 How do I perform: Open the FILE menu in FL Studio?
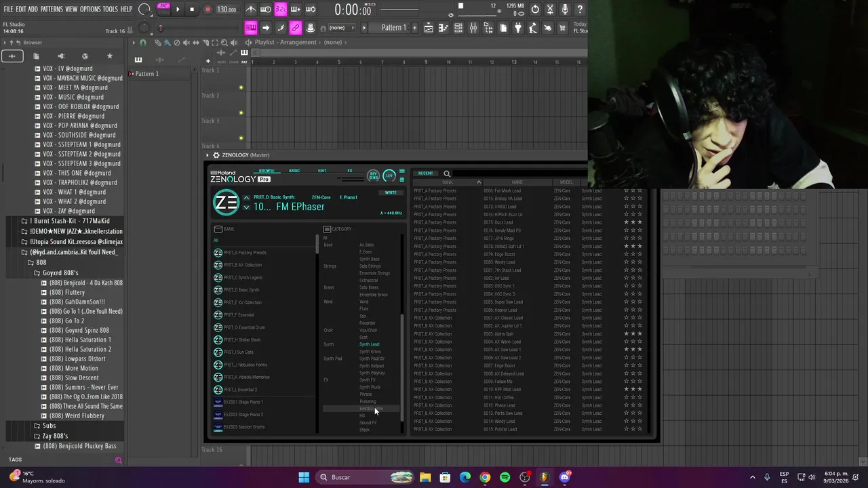click(8, 9)
